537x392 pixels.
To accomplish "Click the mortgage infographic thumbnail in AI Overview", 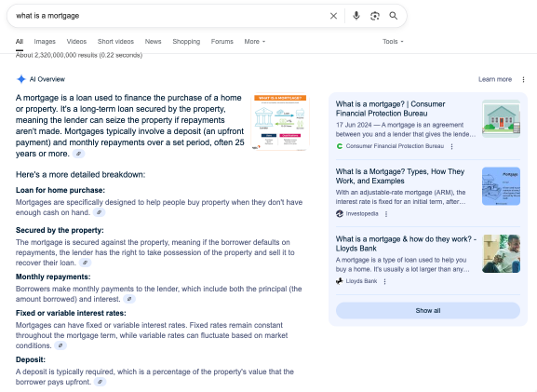I will [x=280, y=122].
